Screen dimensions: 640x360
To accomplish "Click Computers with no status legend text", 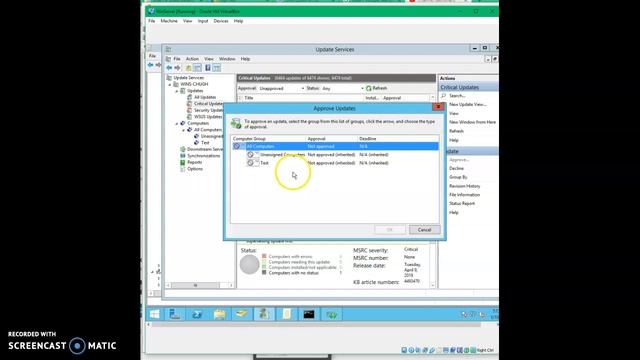I will [293, 273].
